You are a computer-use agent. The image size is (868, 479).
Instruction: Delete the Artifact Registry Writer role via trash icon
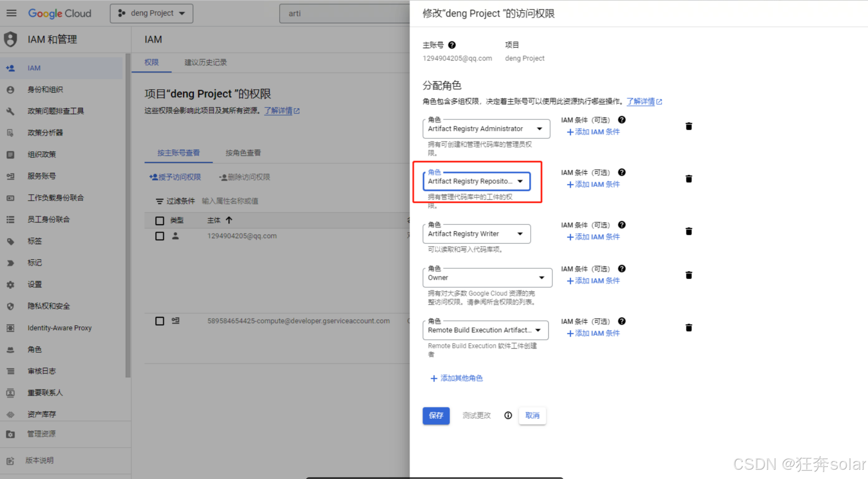pos(689,231)
